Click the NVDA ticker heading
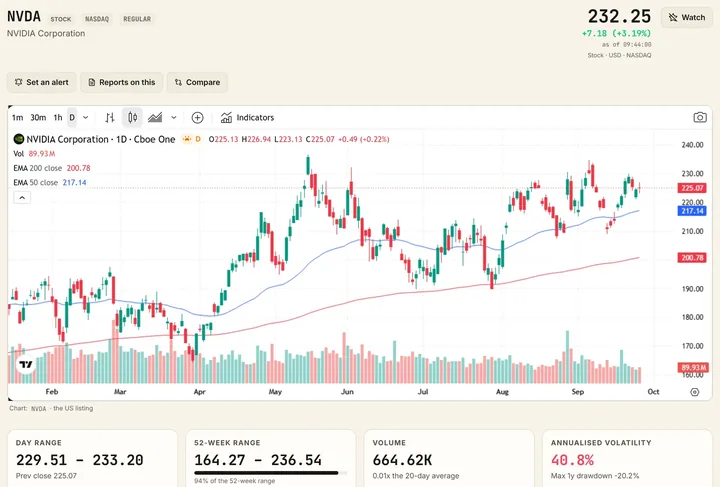The height and width of the screenshot is (487, 720). coord(24,17)
